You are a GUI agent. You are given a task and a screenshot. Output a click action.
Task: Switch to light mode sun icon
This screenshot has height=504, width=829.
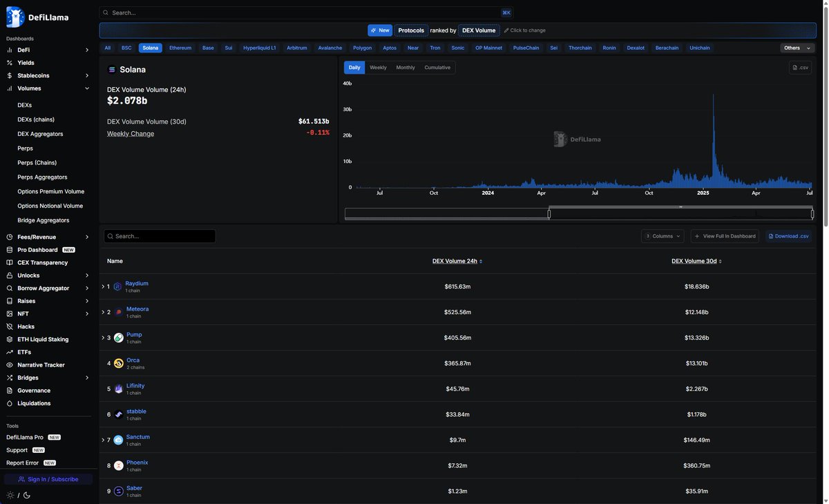[x=10, y=495]
